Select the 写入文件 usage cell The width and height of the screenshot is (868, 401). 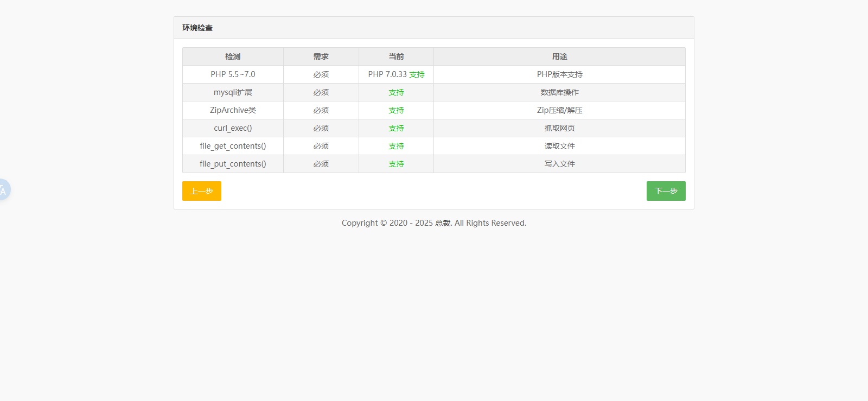coord(559,164)
